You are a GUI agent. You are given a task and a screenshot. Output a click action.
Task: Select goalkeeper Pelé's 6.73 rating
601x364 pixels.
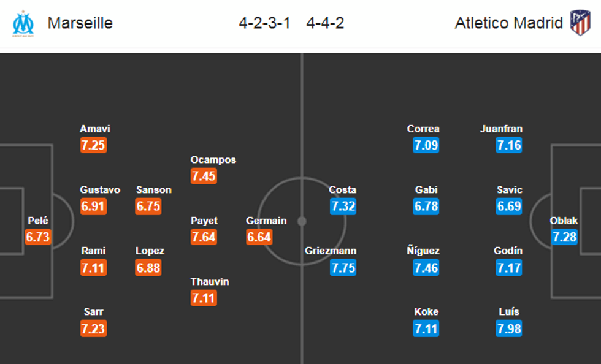[37, 237]
